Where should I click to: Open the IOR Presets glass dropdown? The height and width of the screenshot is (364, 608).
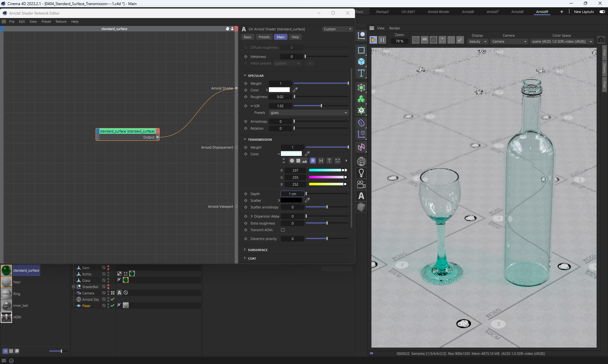(309, 113)
